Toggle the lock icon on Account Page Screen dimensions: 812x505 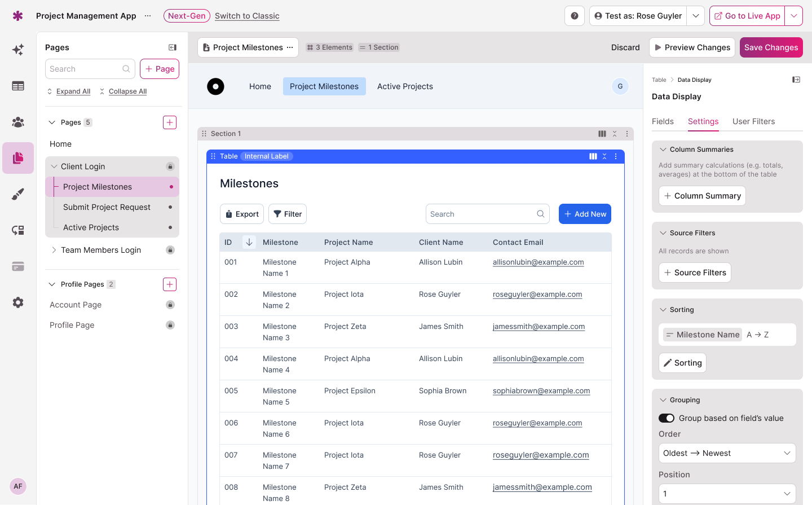[170, 305]
